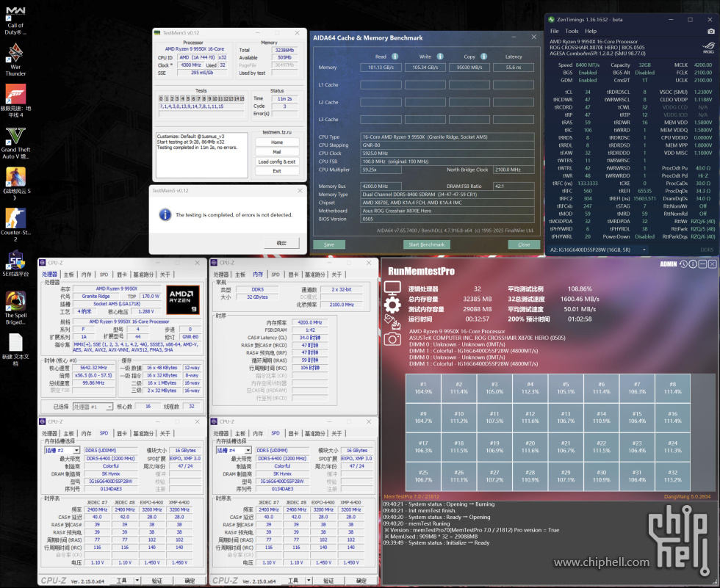Select 显卡 tab in the processor CPU-Z window
The height and width of the screenshot is (588, 720).
tap(122, 275)
